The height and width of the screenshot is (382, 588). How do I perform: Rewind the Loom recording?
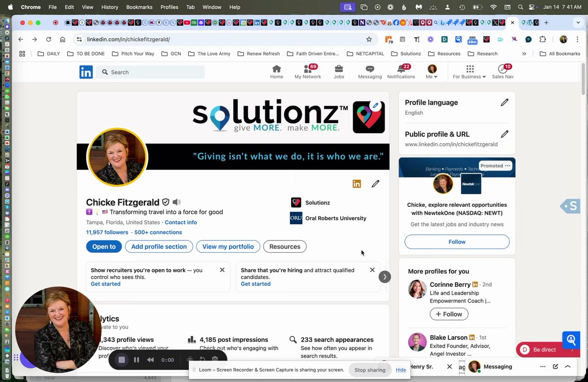[150, 359]
